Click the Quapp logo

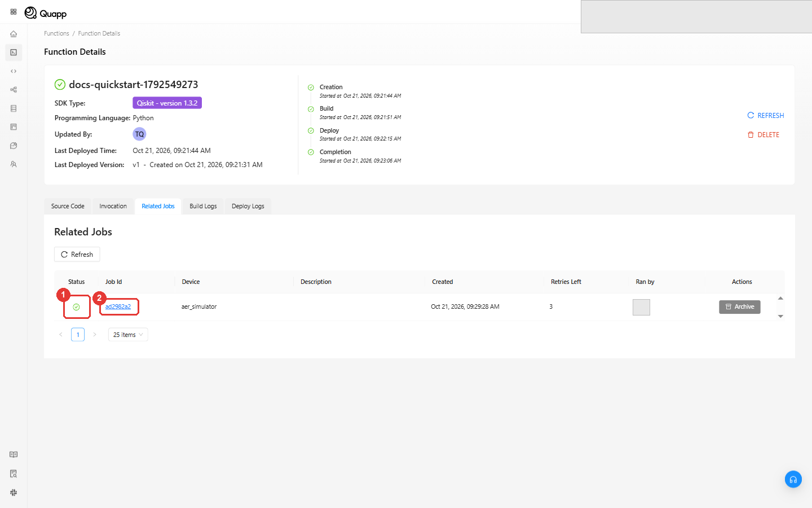[46, 13]
